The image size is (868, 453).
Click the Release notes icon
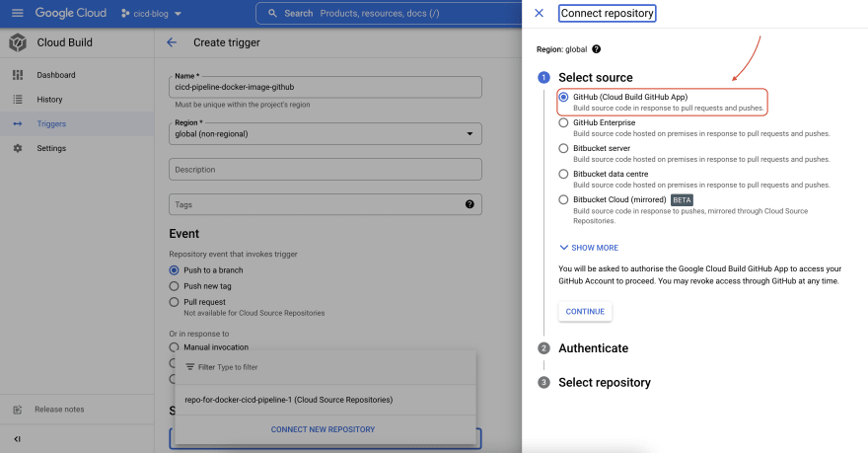[18, 410]
